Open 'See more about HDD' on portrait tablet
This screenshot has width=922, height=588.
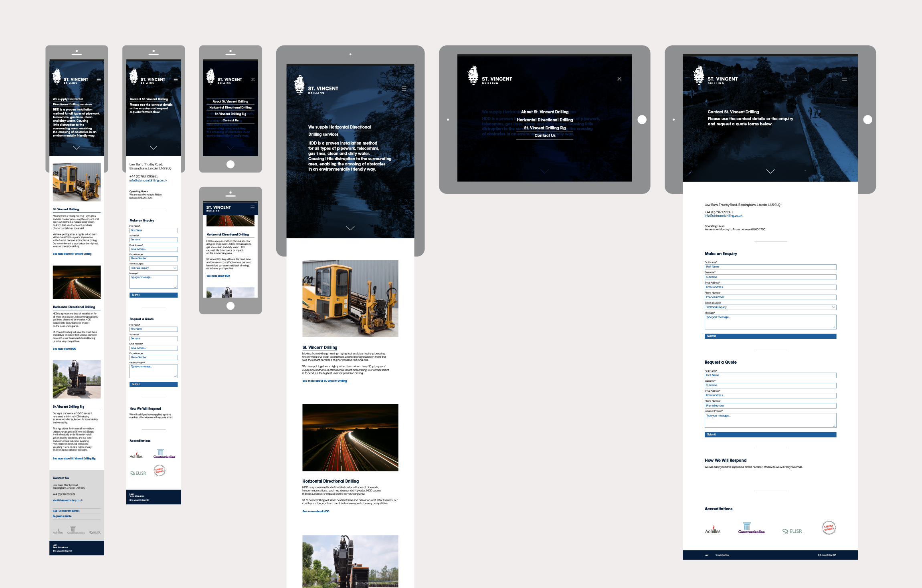point(316,511)
